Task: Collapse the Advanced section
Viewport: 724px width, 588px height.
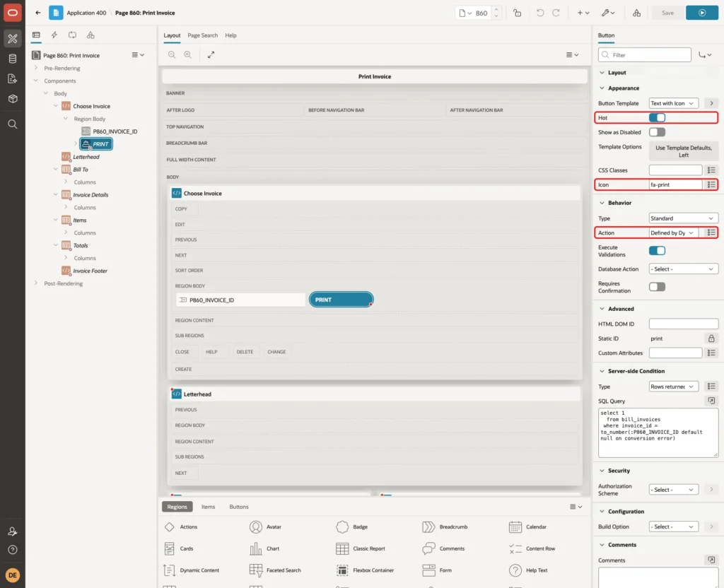Action: tap(602, 309)
